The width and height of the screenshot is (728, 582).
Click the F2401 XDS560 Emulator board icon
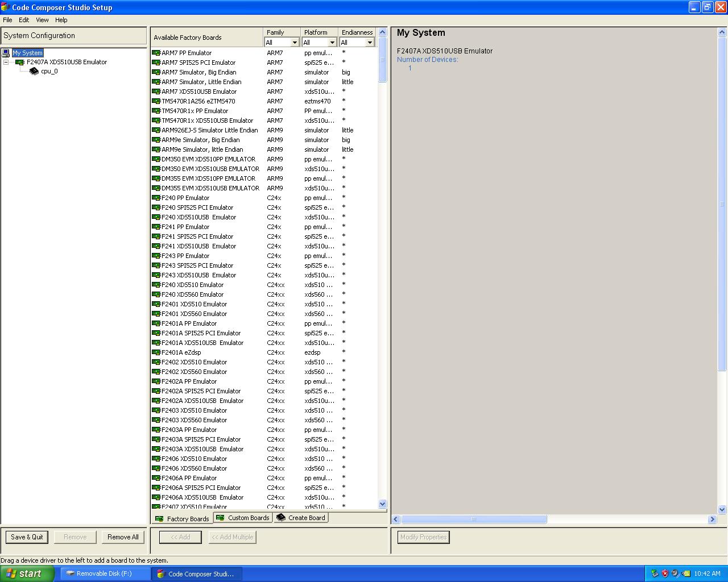(156, 314)
